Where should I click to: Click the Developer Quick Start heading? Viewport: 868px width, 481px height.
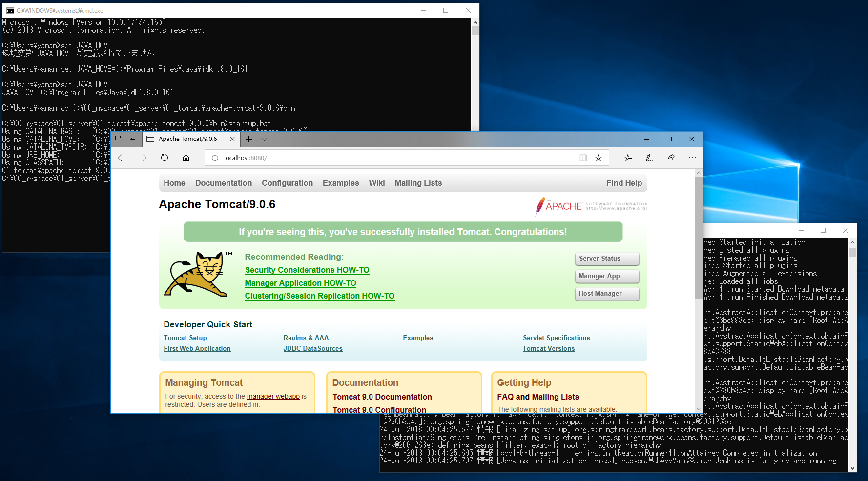[208, 324]
